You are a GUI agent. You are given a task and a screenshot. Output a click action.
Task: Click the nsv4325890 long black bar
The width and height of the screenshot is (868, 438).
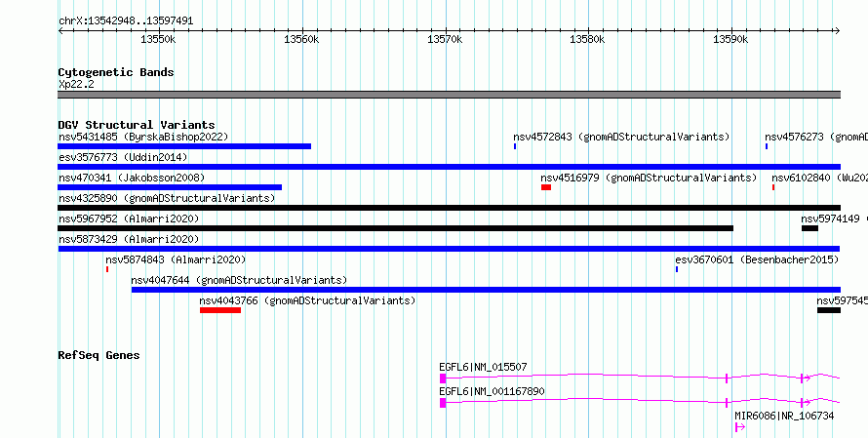tap(450, 208)
